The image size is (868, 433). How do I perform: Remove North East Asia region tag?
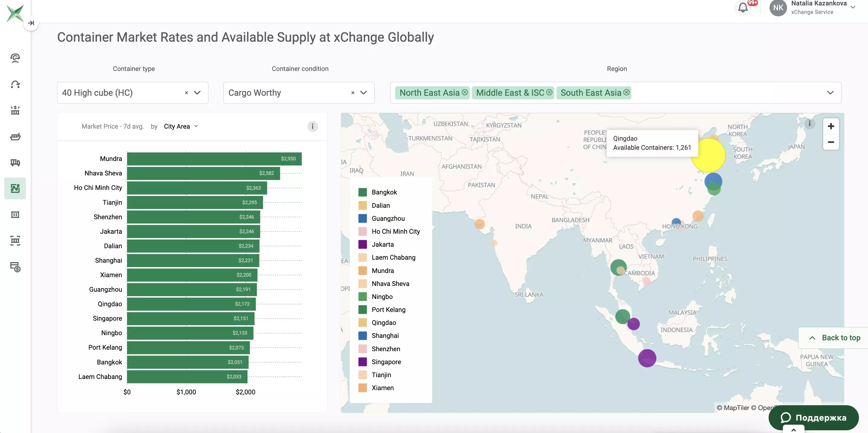tap(465, 92)
